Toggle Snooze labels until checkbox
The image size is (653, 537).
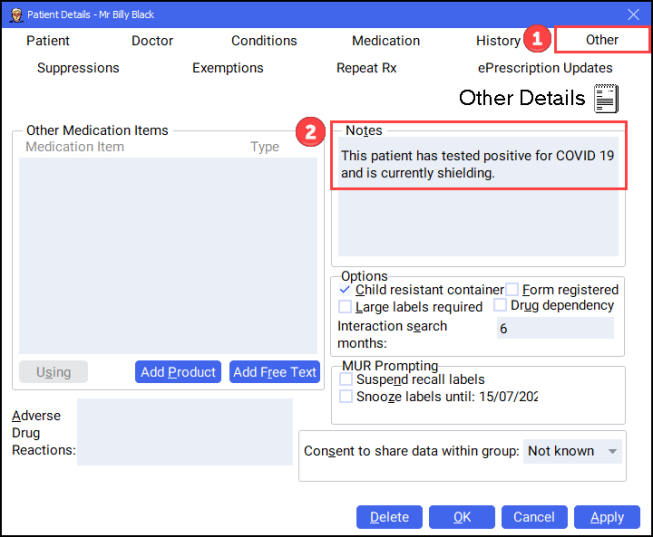346,396
